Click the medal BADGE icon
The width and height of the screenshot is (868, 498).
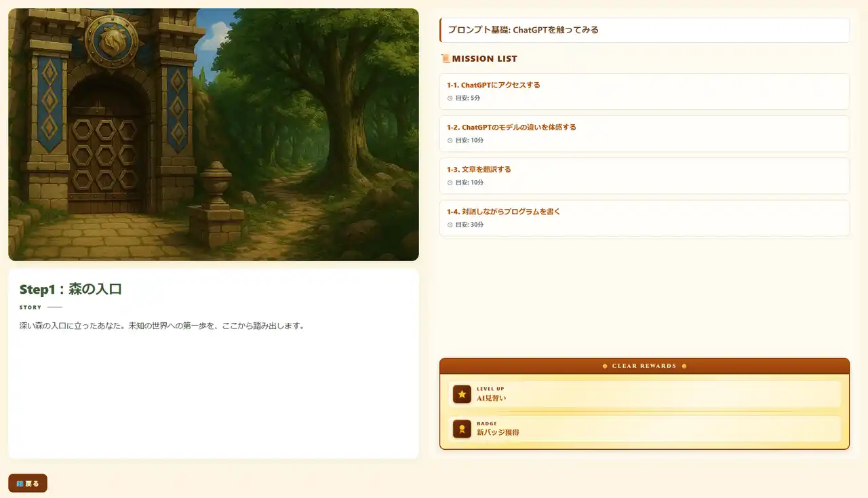462,429
